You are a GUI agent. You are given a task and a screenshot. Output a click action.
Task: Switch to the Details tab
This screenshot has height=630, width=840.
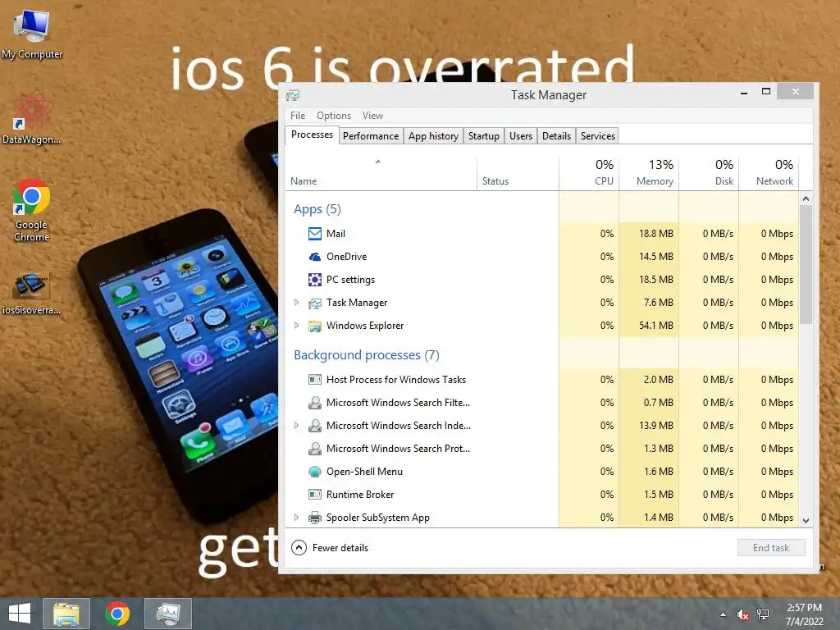pyautogui.click(x=557, y=136)
